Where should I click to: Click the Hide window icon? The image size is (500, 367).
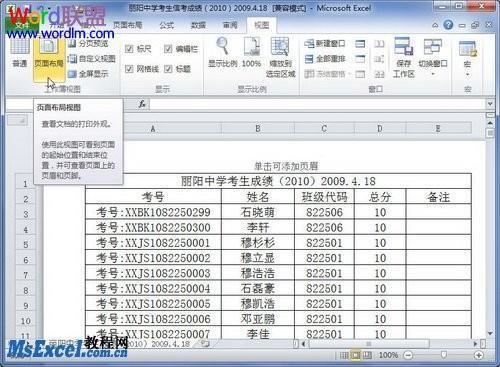360,59
